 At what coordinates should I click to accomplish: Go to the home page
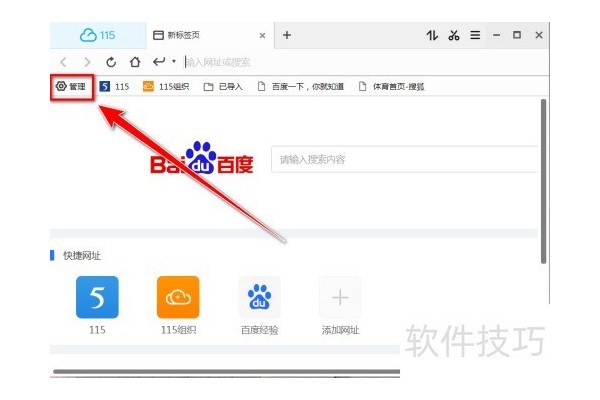pyautogui.click(x=135, y=62)
